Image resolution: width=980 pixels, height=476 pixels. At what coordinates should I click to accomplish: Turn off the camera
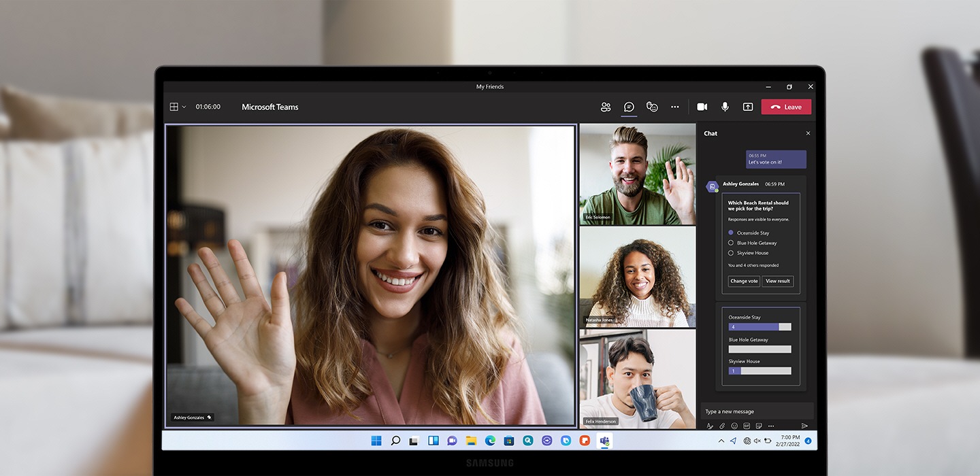click(702, 107)
